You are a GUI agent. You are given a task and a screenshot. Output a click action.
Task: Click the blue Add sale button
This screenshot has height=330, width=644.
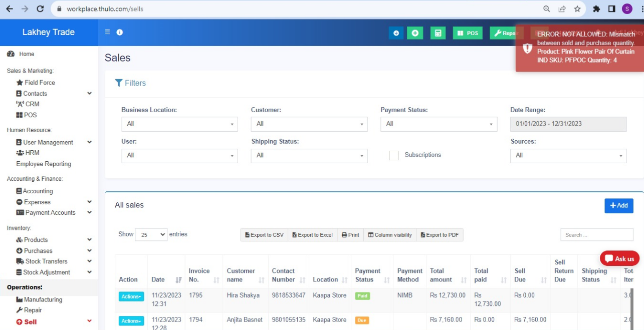(x=618, y=206)
